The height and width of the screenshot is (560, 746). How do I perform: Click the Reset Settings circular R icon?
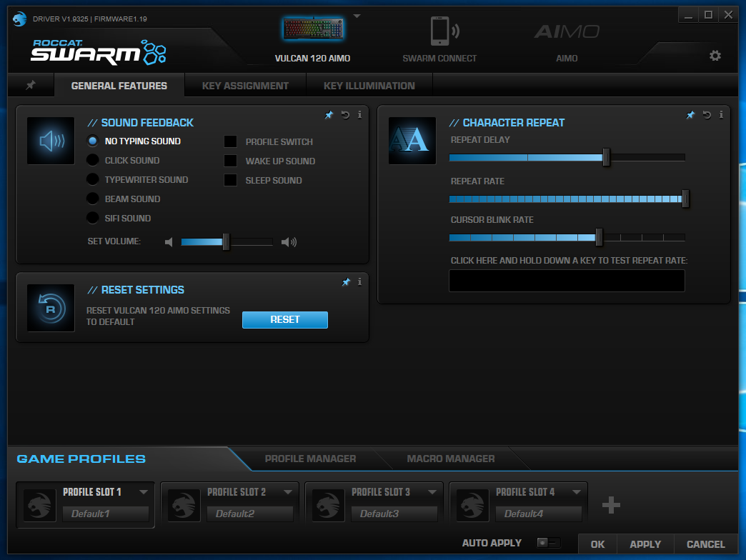[51, 308]
